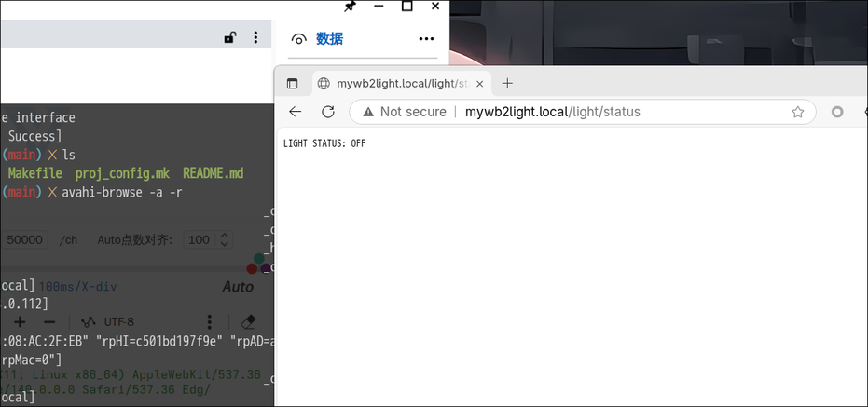Open the vertical dots menu beside the padlock

(x=255, y=37)
